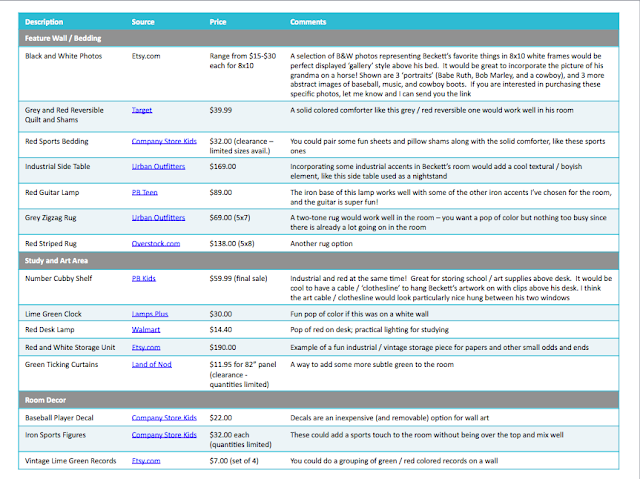This screenshot has width=640, height=479.
Task: Open the Walmart link for Red Desk Lamp
Action: point(146,330)
